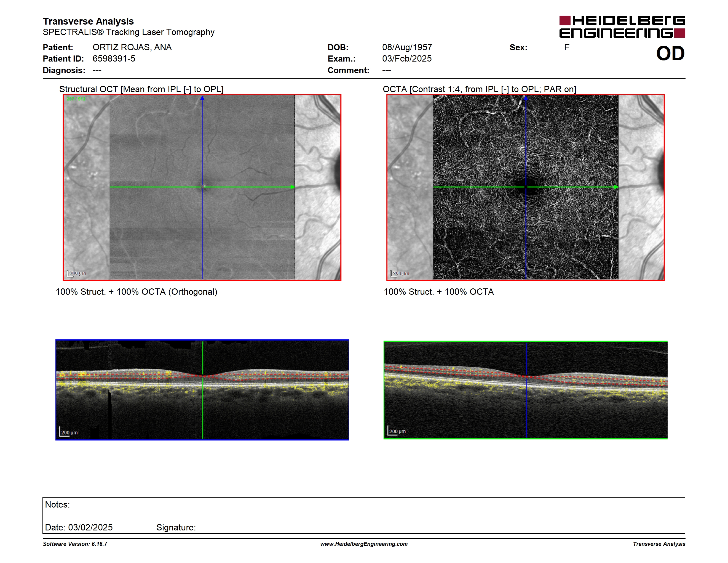The width and height of the screenshot is (728, 563).
Task: Click the 'Notes:' field label
Action: [x=57, y=505]
